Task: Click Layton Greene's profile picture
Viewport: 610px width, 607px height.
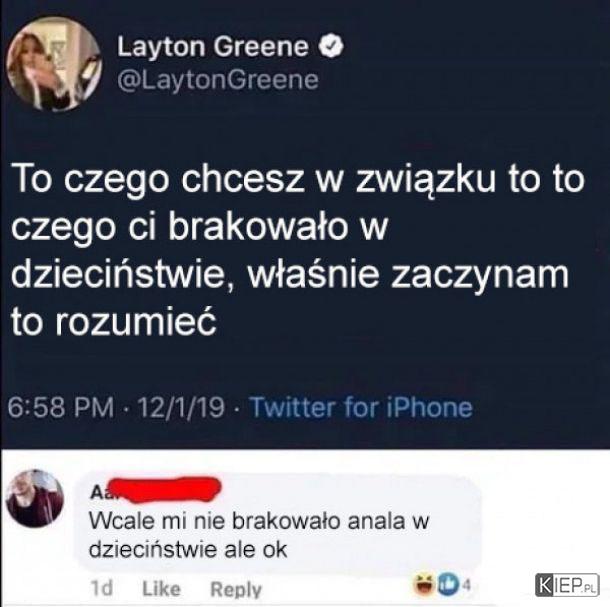Action: pos(54,64)
